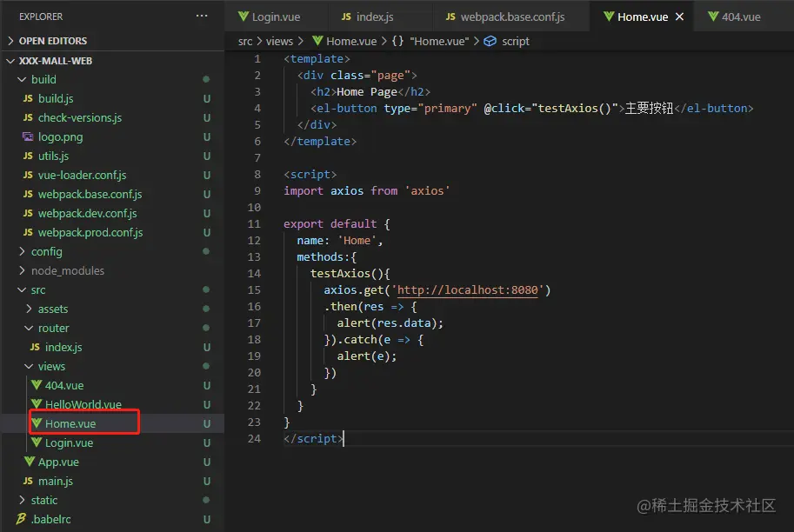
Task: Click the src breadcrumb segment
Action: pos(245,41)
